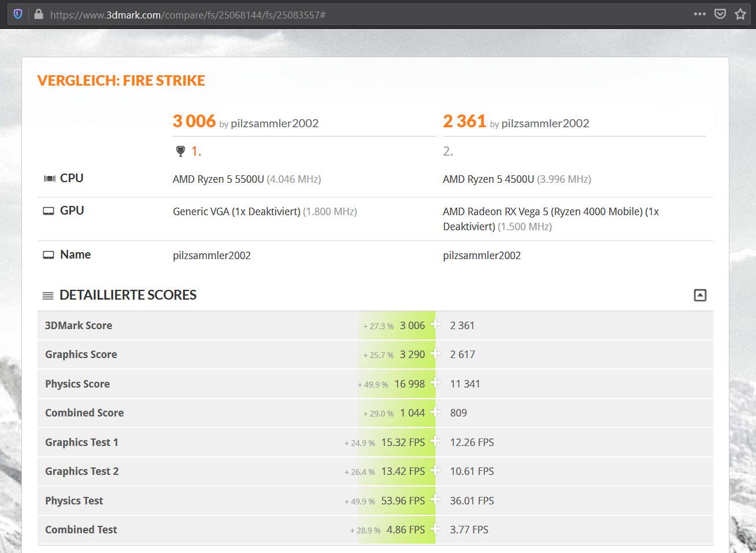
Task: Save the page to Pocket
Action: pos(720,14)
